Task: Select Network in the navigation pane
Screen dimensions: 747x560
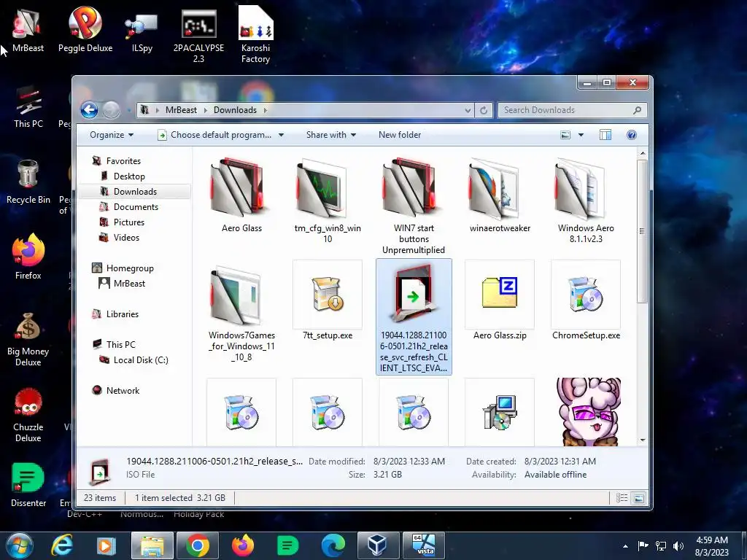Action: tap(123, 391)
